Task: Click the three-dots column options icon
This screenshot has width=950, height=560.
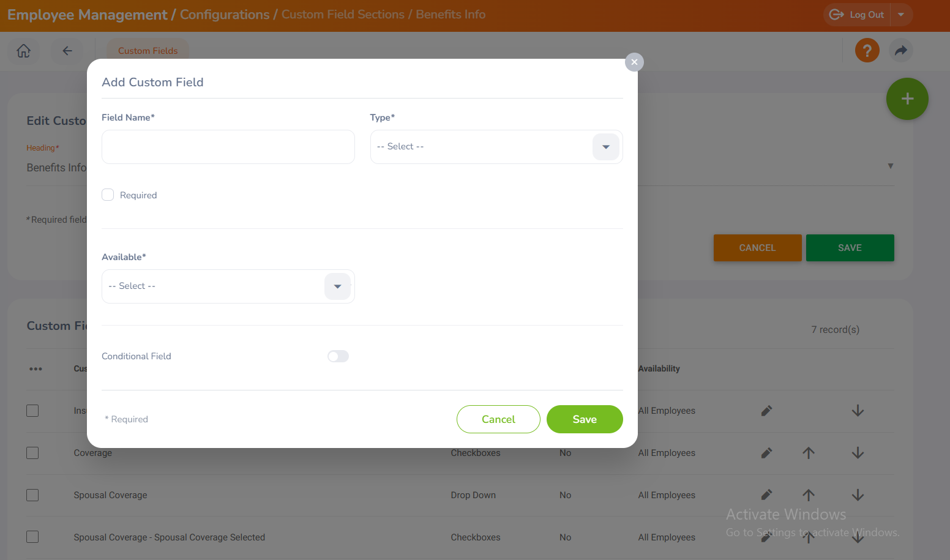Action: point(36,369)
